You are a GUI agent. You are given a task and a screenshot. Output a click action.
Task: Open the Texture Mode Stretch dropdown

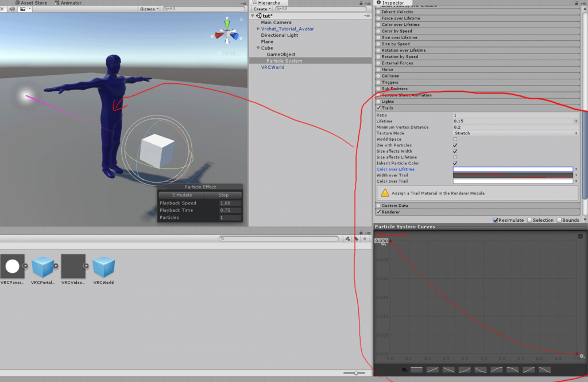[515, 133]
